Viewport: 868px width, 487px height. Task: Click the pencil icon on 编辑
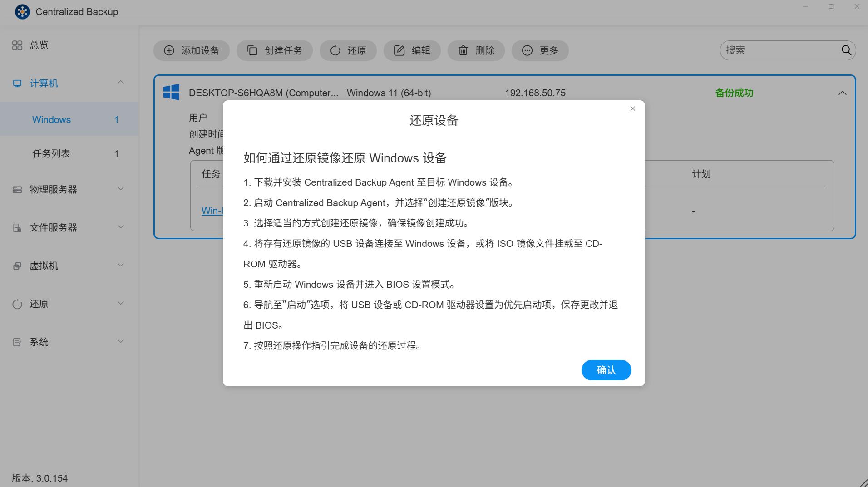pos(399,50)
